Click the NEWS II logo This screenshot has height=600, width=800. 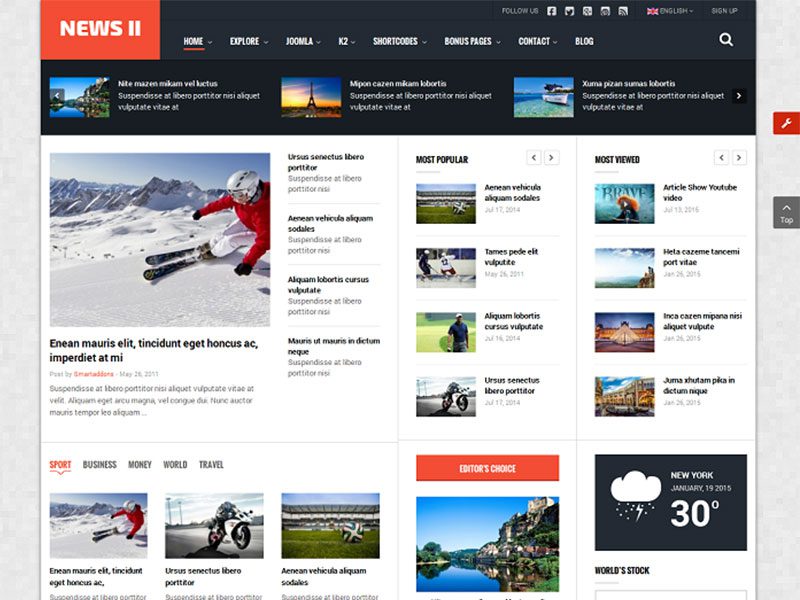click(100, 29)
